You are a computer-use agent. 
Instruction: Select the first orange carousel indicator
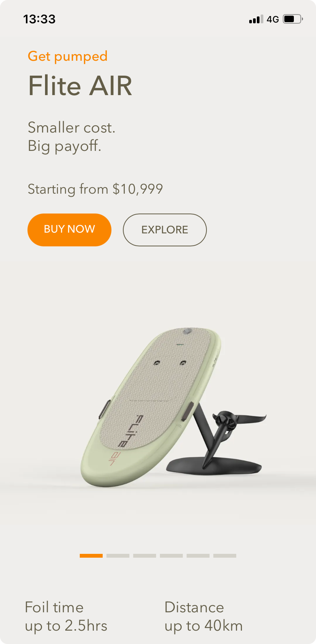(x=91, y=556)
